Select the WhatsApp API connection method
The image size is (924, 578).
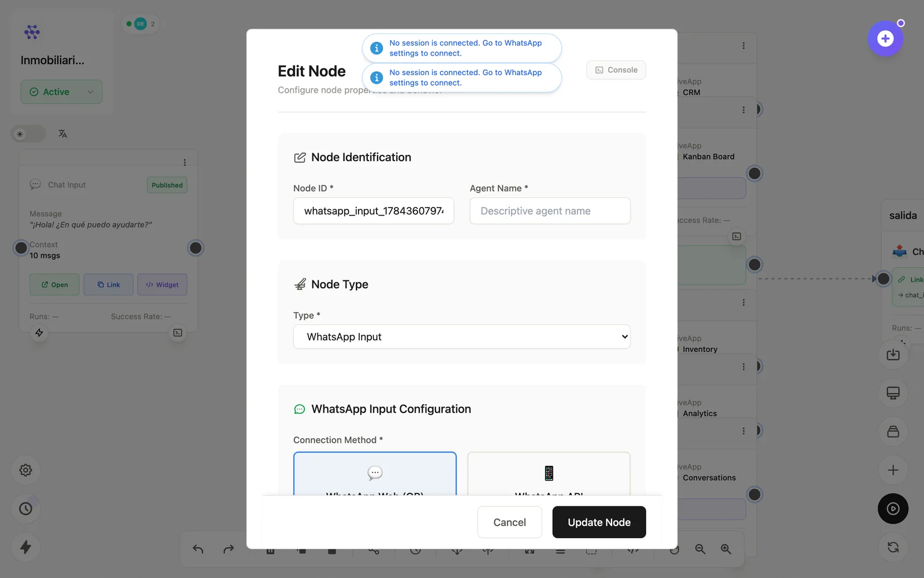click(549, 474)
